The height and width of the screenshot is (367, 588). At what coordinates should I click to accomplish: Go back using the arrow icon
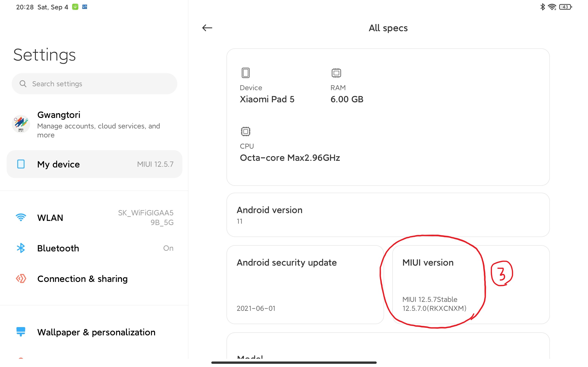click(x=207, y=28)
